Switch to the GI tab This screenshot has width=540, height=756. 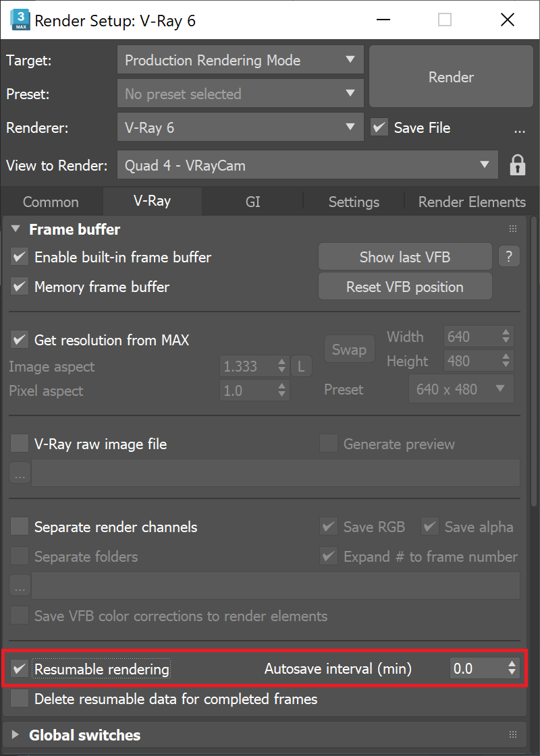(252, 202)
